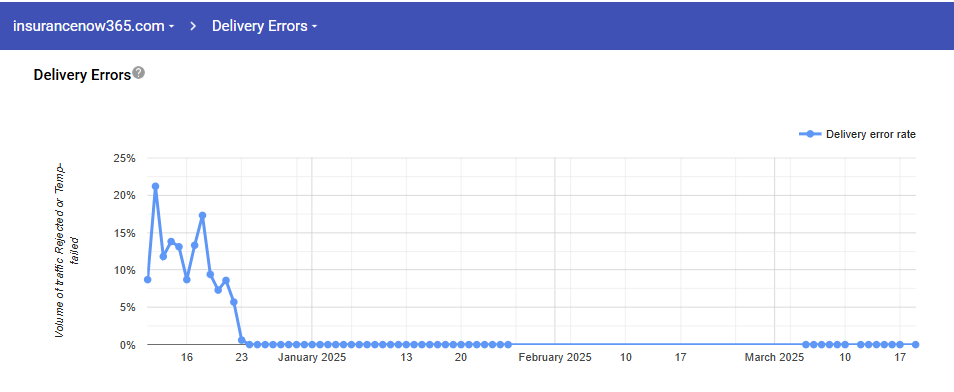Click the February 2025 axis label
Image resolution: width=954 pixels, height=392 pixels.
(x=555, y=357)
